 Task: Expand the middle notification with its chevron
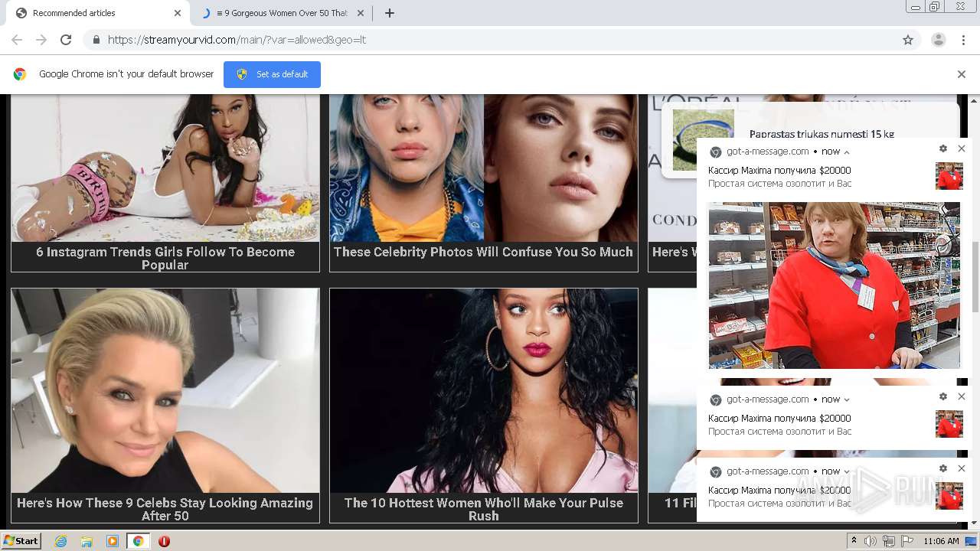(x=847, y=399)
